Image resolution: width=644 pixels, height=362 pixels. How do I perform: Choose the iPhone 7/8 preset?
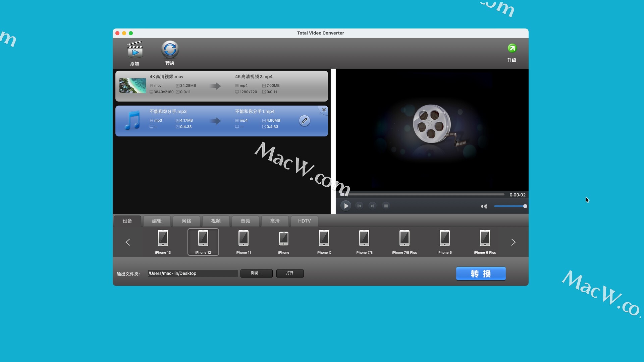pyautogui.click(x=364, y=242)
